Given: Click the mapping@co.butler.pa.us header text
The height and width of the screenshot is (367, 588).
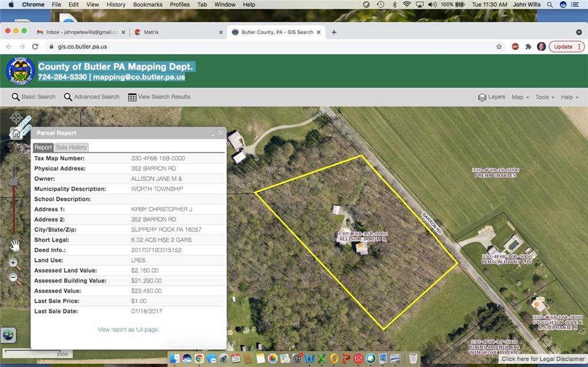Looking at the screenshot, I should pyautogui.click(x=139, y=77).
